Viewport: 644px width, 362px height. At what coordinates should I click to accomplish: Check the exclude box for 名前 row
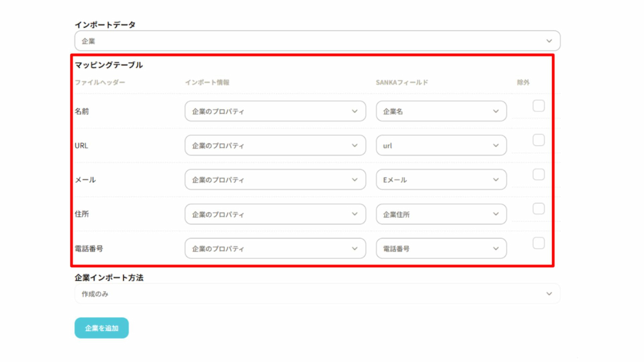click(538, 106)
